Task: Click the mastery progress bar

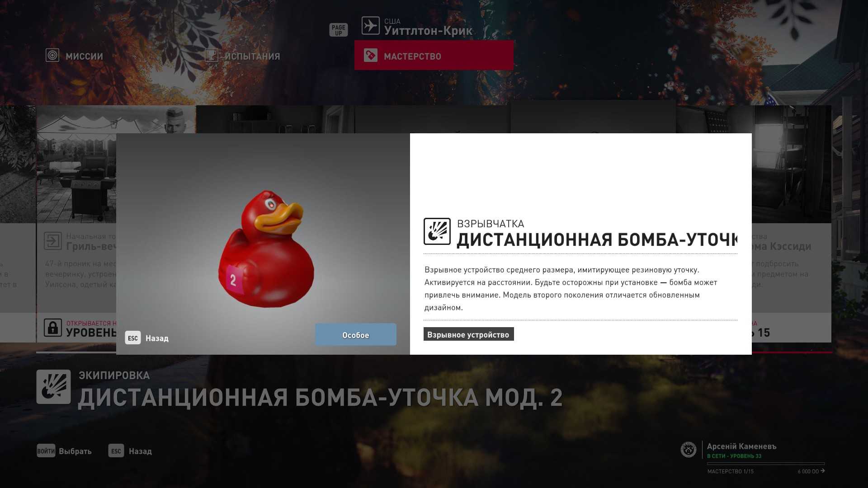Action: click(766, 464)
